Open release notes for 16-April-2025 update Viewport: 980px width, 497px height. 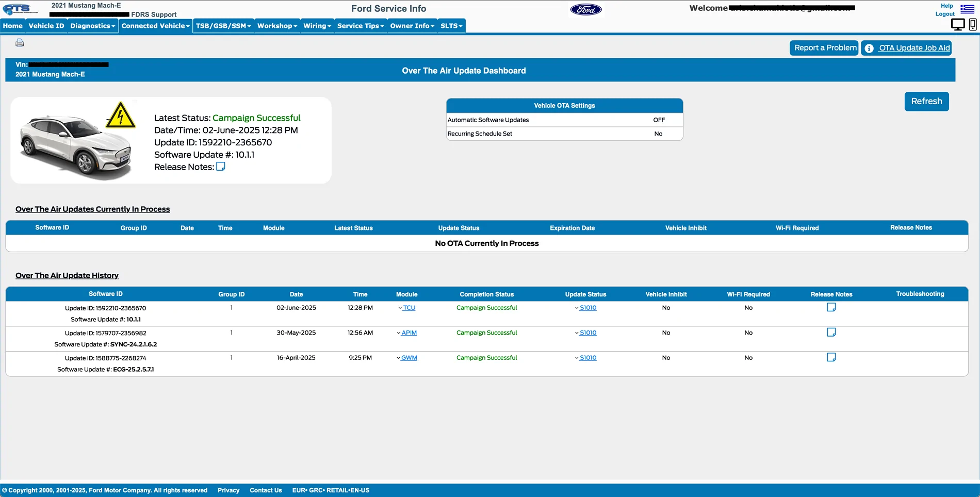tap(831, 357)
